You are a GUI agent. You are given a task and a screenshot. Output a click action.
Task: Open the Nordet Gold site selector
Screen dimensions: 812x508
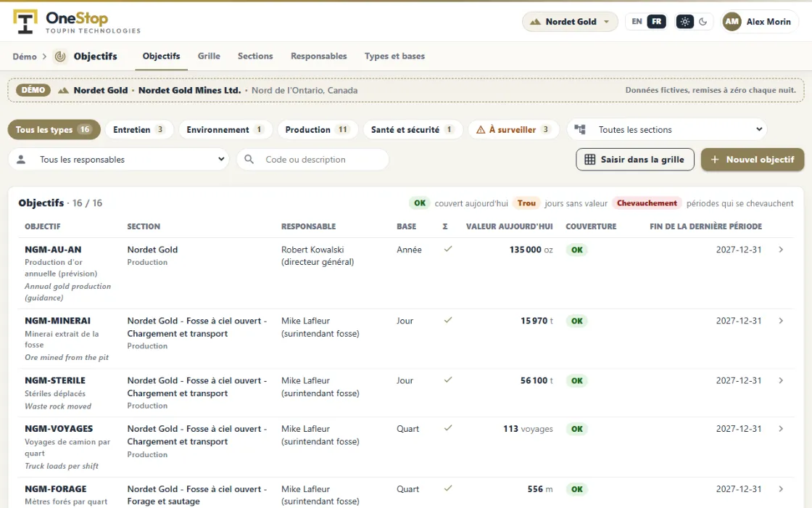[570, 22]
